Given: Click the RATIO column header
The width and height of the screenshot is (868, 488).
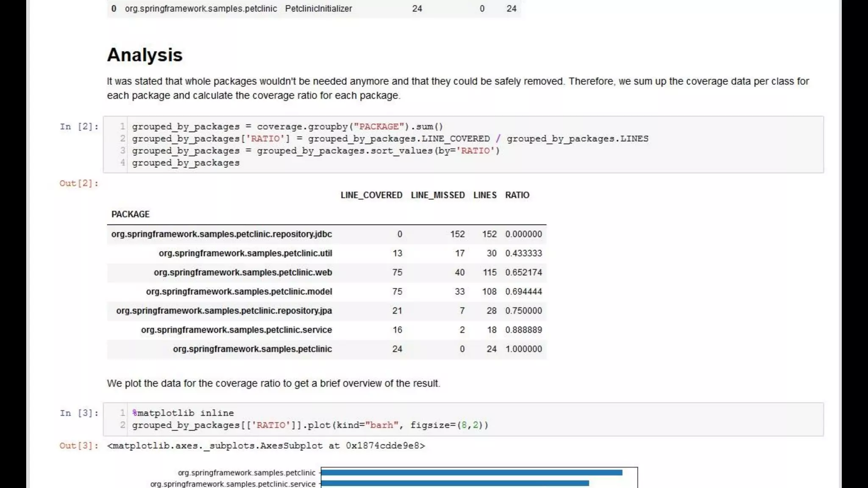Looking at the screenshot, I should coord(517,195).
